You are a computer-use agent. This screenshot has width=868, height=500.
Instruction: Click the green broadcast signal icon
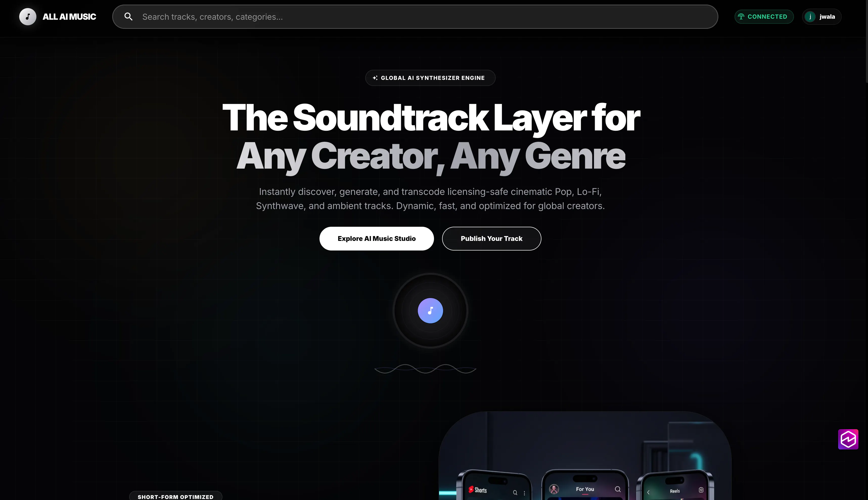[741, 16]
